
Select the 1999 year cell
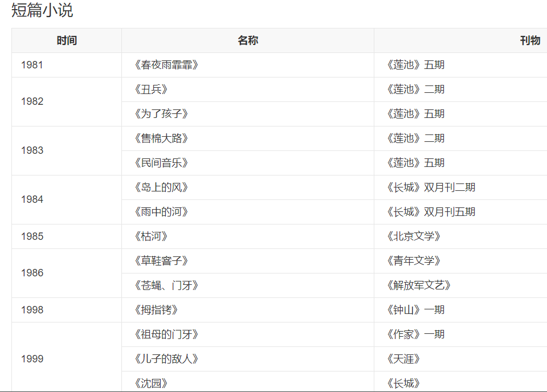pos(32,359)
